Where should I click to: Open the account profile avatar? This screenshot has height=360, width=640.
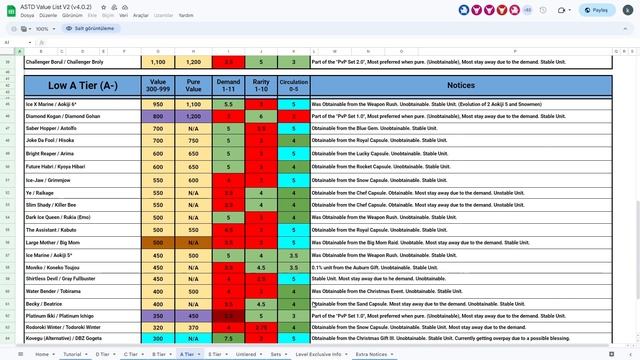click(628, 10)
